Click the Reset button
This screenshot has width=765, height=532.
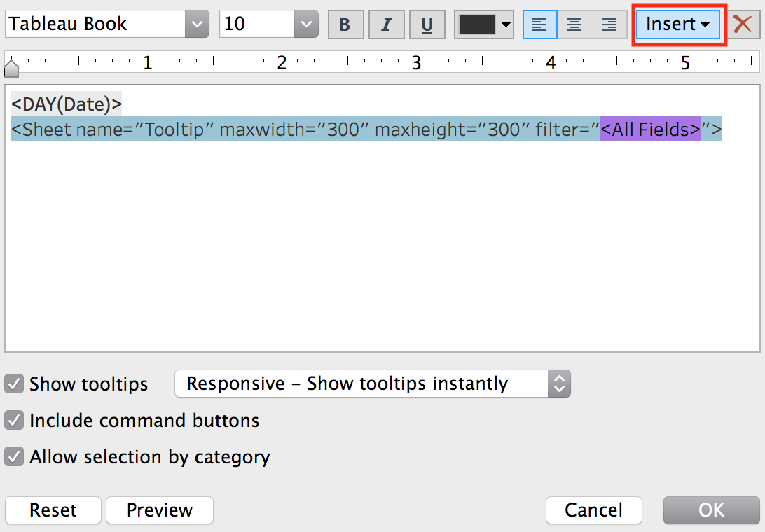[53, 510]
